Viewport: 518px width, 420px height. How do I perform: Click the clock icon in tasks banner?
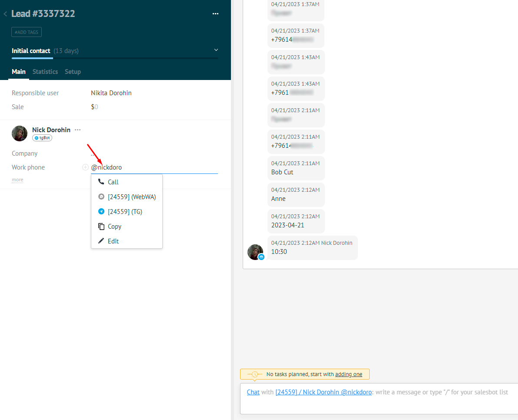coord(254,374)
